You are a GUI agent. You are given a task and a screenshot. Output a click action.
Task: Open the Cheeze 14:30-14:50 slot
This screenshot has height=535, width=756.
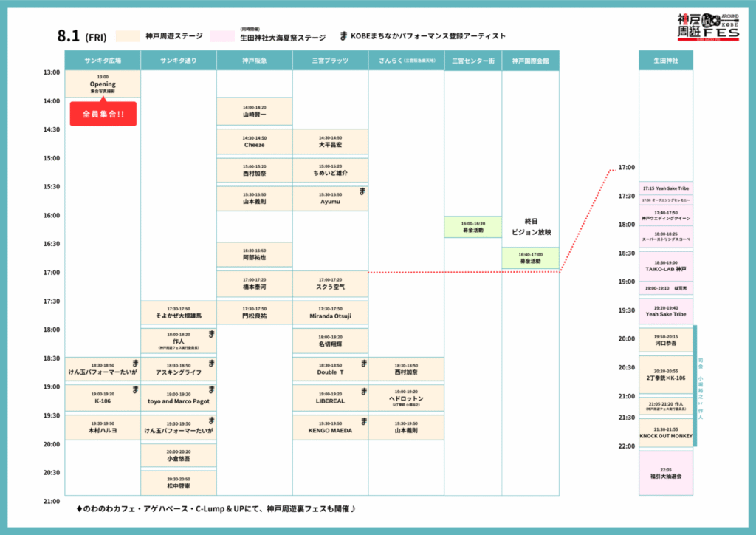(254, 141)
